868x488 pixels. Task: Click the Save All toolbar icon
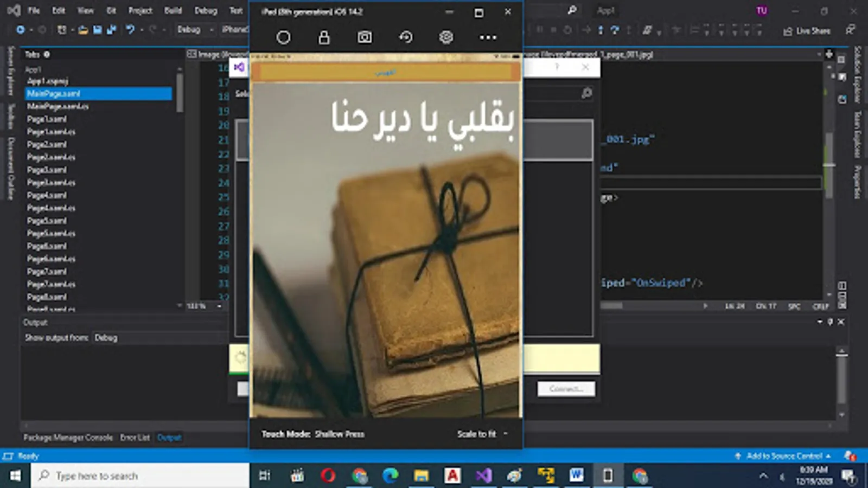(x=111, y=30)
